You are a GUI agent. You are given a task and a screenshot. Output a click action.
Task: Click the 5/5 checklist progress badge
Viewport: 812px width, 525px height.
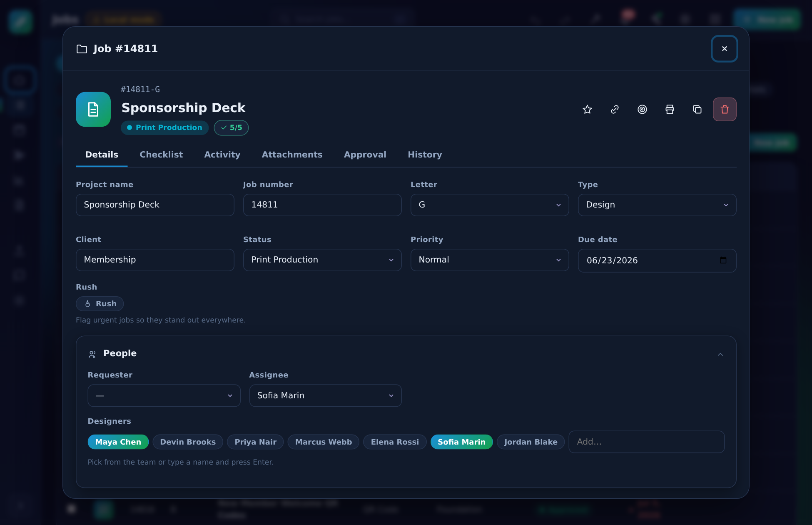232,127
